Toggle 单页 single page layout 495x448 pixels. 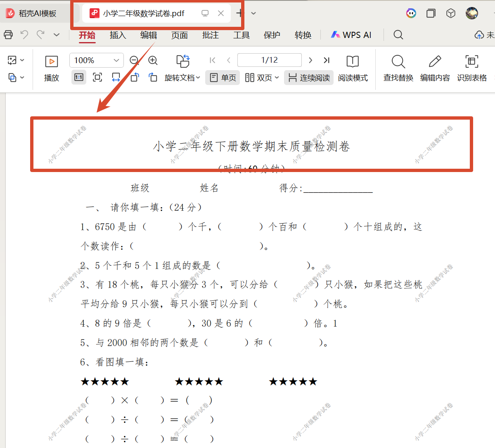point(223,78)
